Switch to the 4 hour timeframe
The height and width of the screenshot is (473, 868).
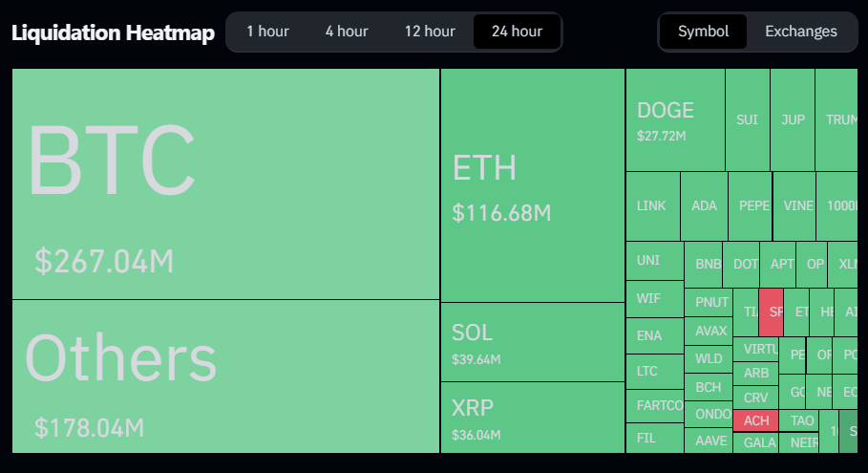347,32
